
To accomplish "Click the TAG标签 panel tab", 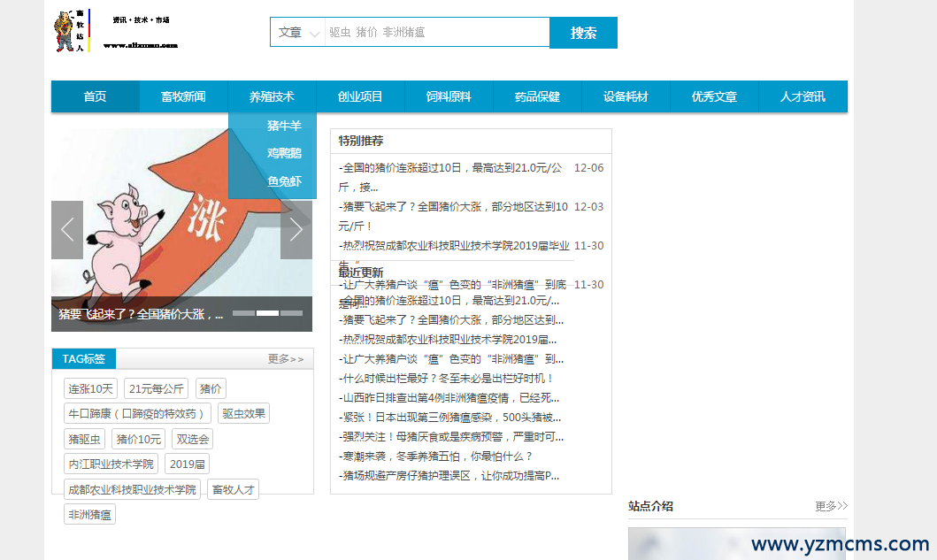I will 84,358.
